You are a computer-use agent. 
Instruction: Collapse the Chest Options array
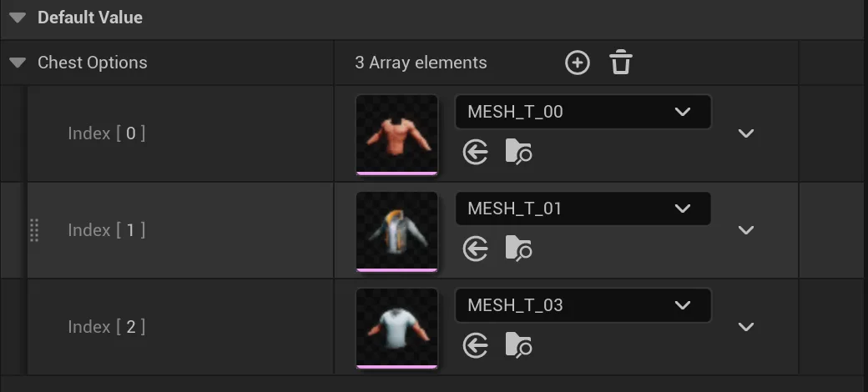tap(18, 63)
